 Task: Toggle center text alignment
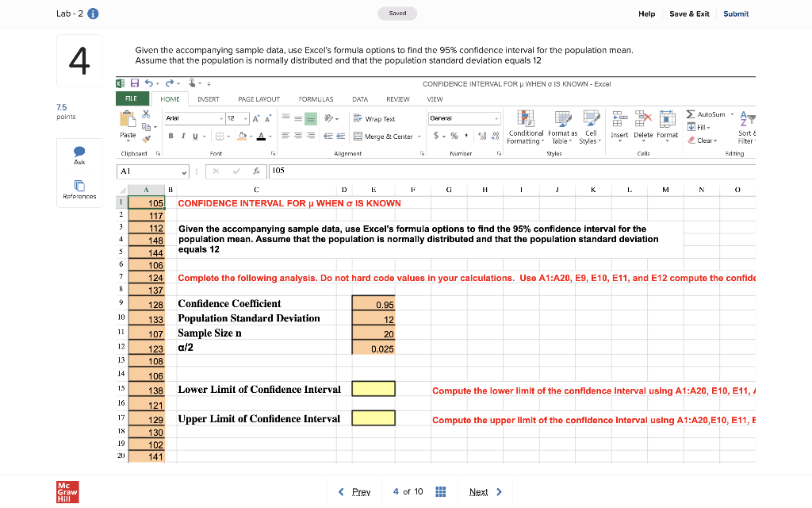298,136
